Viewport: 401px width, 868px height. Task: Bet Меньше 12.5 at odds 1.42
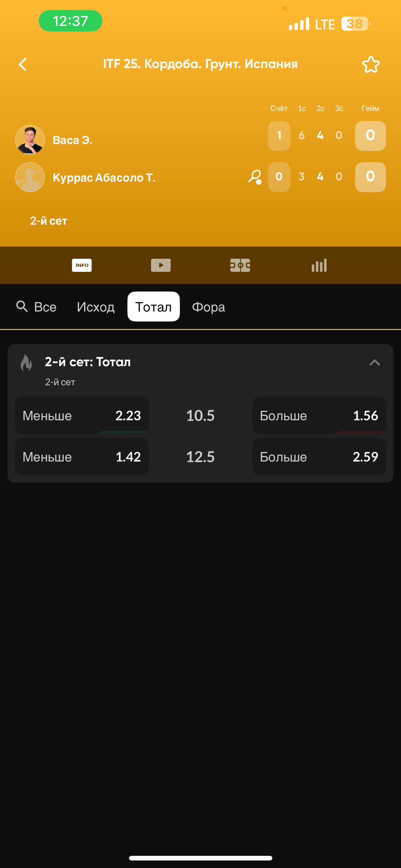point(82,456)
